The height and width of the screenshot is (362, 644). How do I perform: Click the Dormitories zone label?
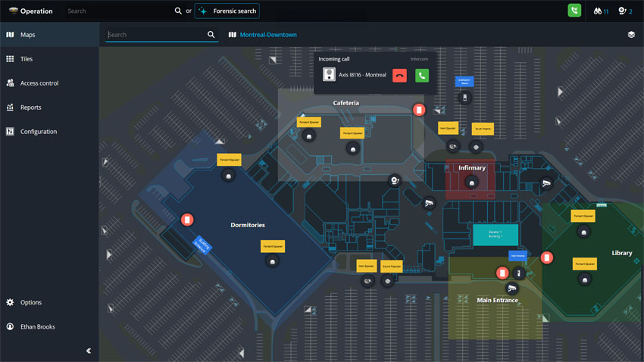[x=248, y=225]
